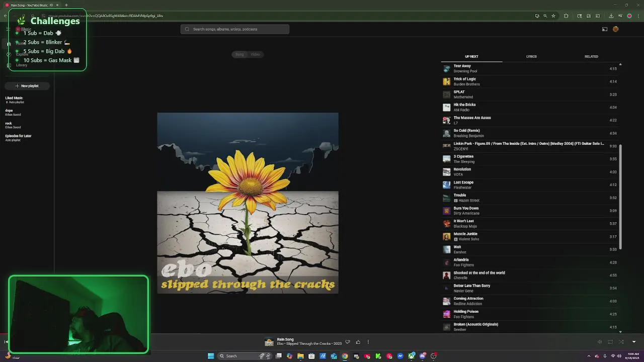Viewport: 644px width, 362px height.
Task: Toggle shuffle in the player bar
Action: (x=621, y=342)
